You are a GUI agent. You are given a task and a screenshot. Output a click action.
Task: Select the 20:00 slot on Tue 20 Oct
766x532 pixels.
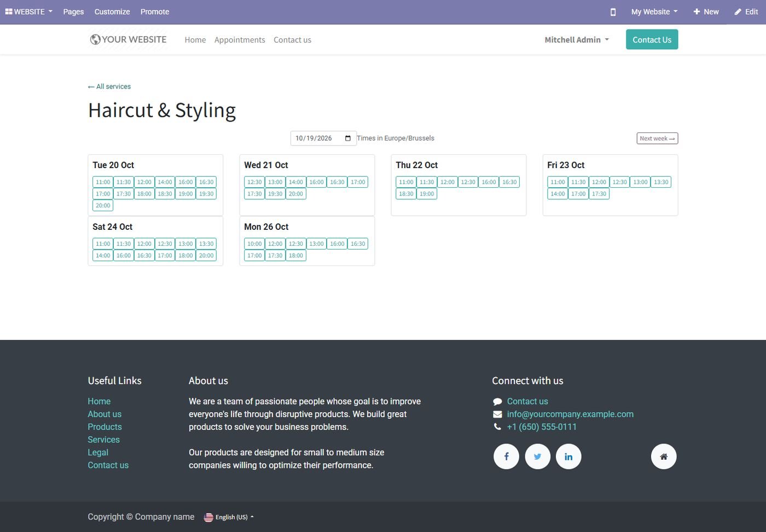pyautogui.click(x=103, y=206)
